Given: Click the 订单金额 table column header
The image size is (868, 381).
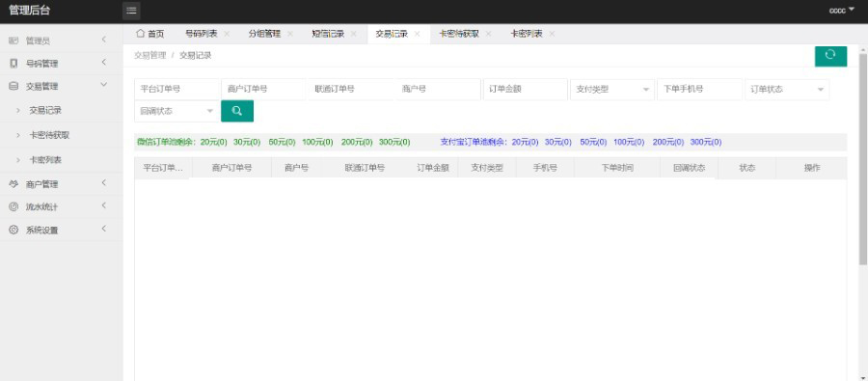Looking at the screenshot, I should [x=433, y=168].
